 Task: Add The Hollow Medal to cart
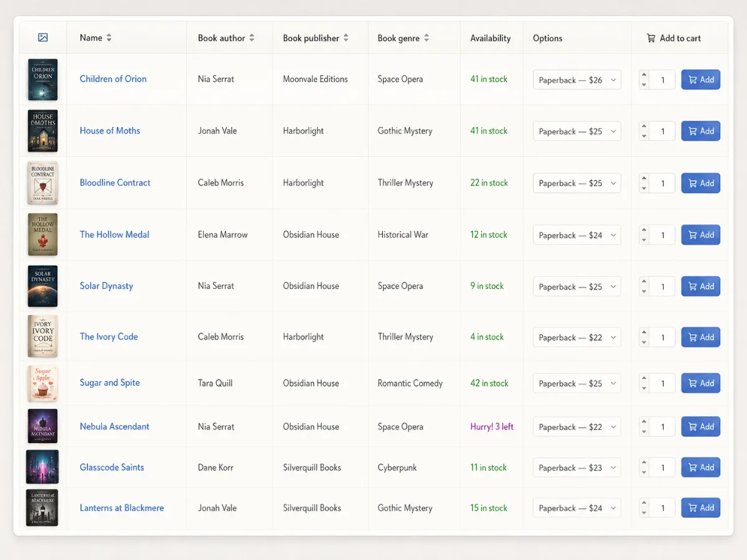tap(701, 235)
